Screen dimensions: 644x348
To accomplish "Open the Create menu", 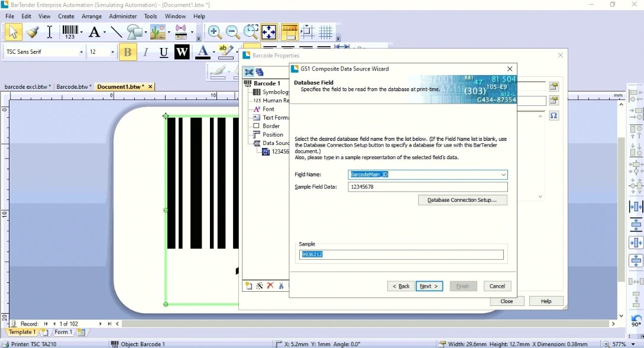I will pyautogui.click(x=66, y=16).
